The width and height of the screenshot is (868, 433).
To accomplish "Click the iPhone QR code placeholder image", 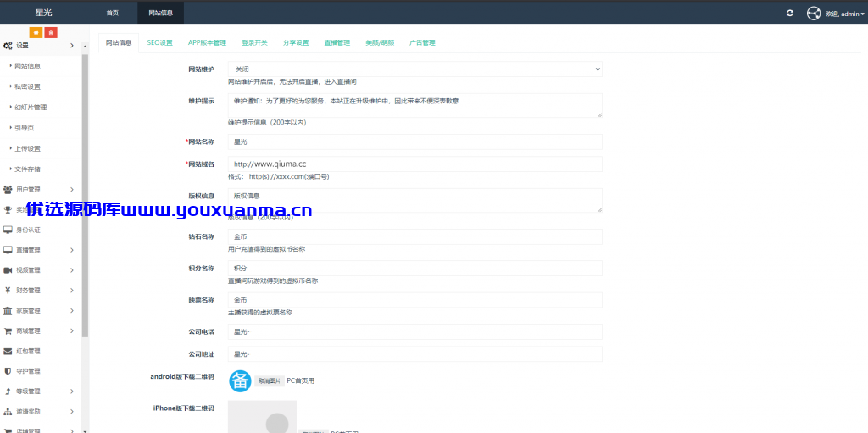I will click(263, 416).
